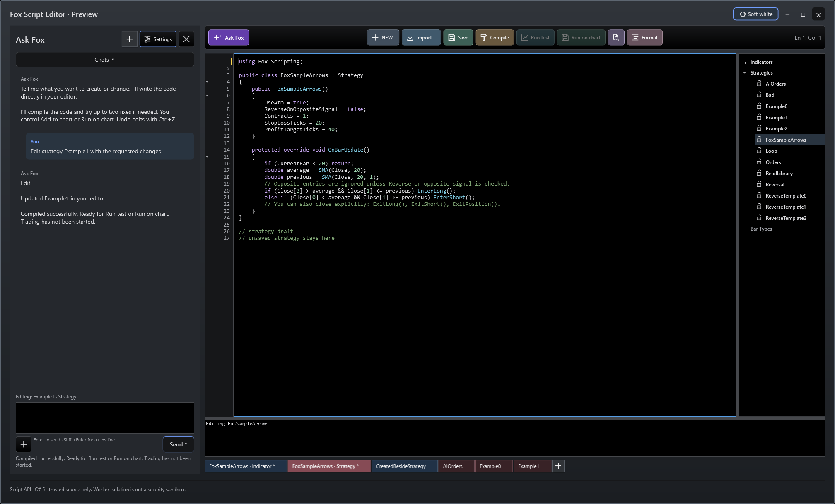Viewport: 835px width, 504px height.
Task: Click the Ask Fox message input box
Action: (105, 417)
